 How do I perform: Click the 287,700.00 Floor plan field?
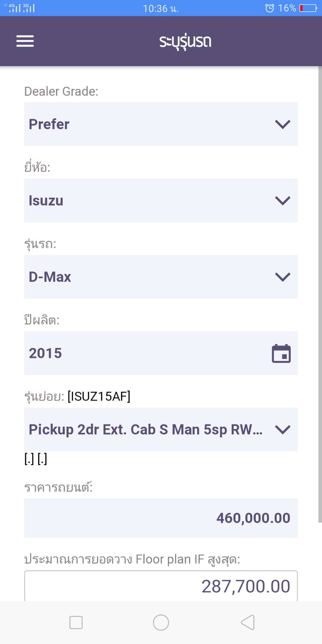click(x=161, y=586)
